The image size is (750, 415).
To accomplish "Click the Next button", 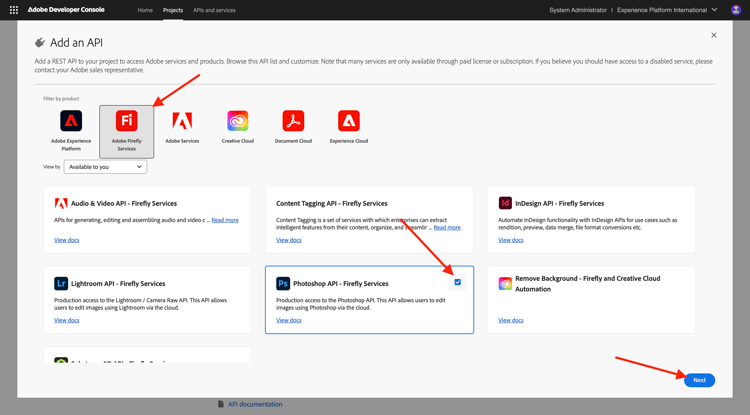I will pos(699,380).
